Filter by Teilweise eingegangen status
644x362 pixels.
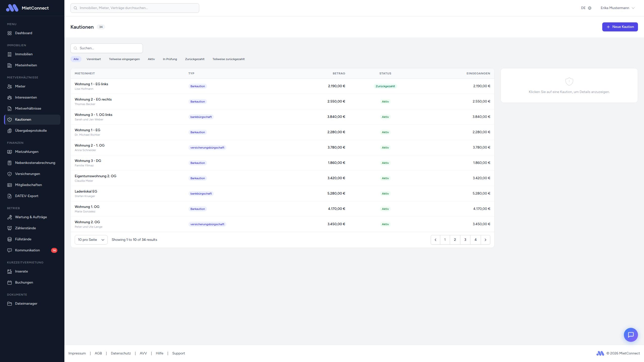coord(124,59)
